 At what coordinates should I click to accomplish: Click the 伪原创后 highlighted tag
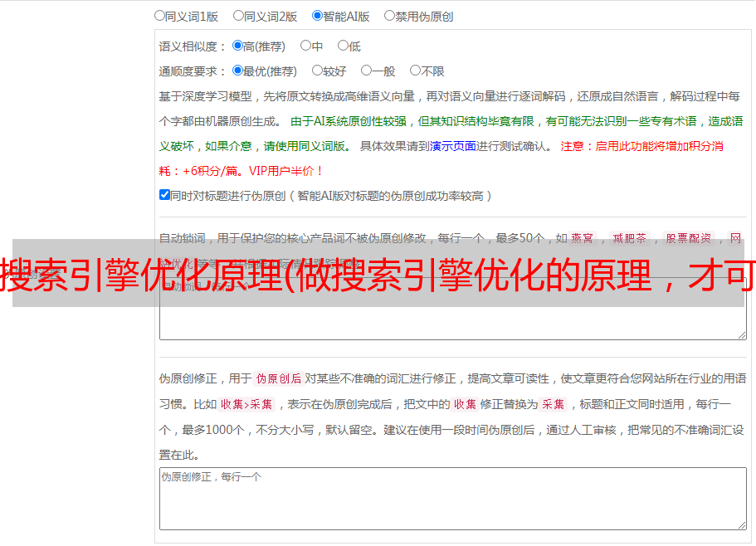click(x=278, y=378)
